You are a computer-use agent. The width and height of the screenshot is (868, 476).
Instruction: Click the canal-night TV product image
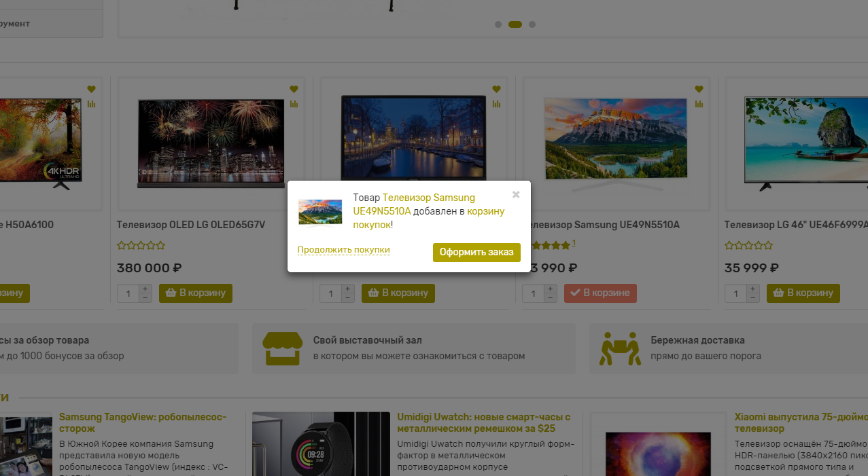[x=413, y=136]
